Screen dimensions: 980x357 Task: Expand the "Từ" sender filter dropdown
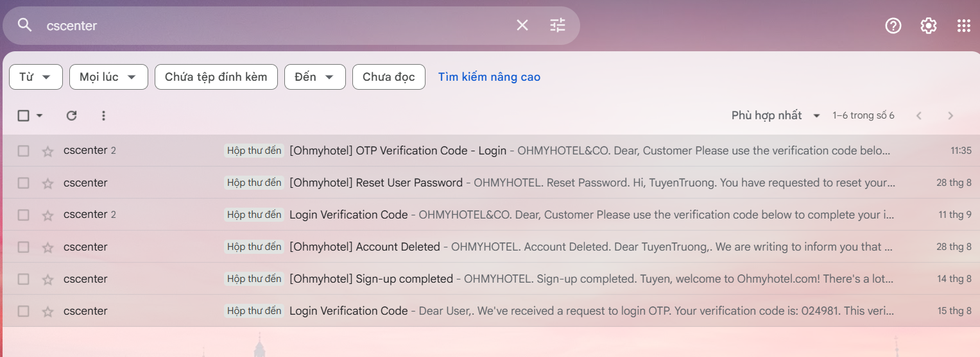click(x=36, y=77)
